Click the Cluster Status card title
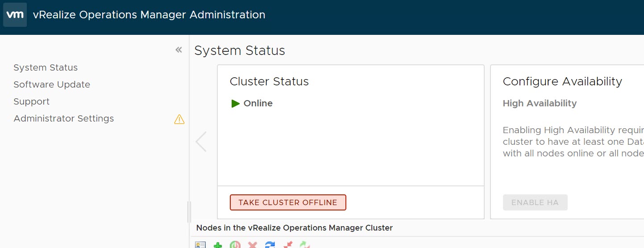Screen dimensions: 644x248 [269, 81]
